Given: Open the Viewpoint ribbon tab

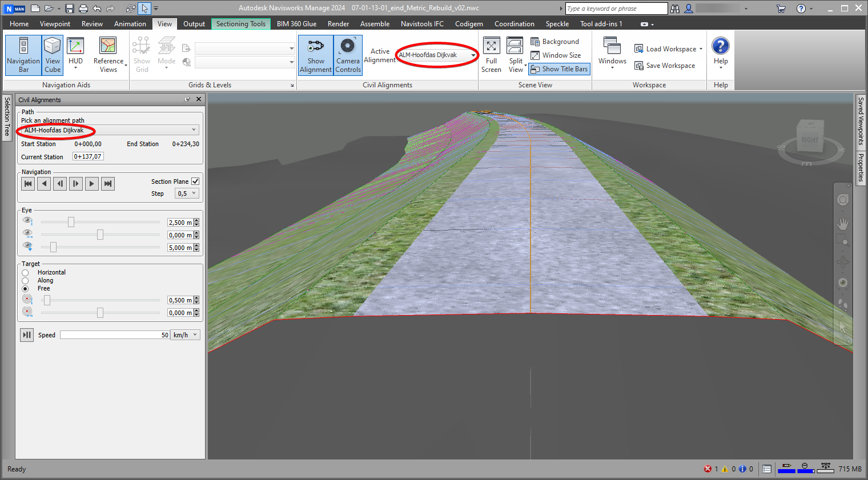Looking at the screenshot, I should (x=55, y=24).
